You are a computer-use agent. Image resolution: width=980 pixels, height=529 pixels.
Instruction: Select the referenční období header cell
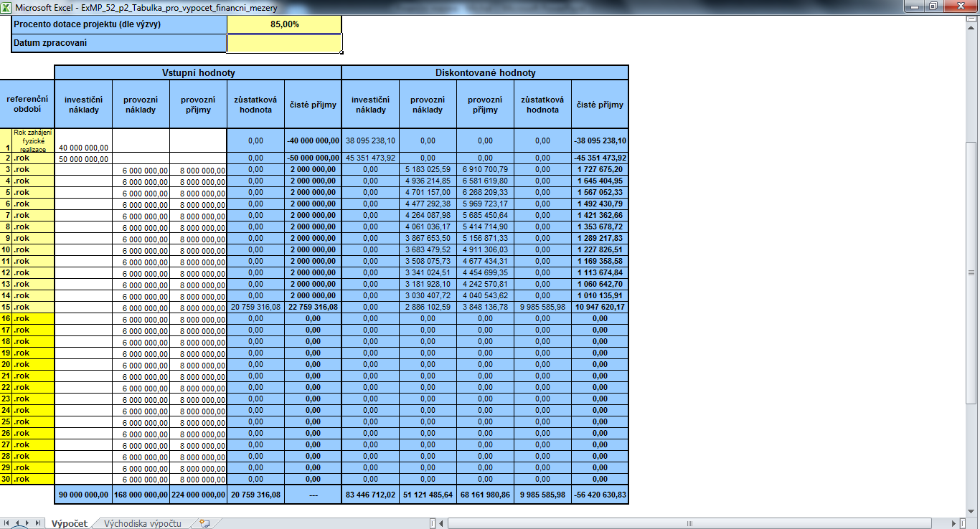tap(27, 105)
